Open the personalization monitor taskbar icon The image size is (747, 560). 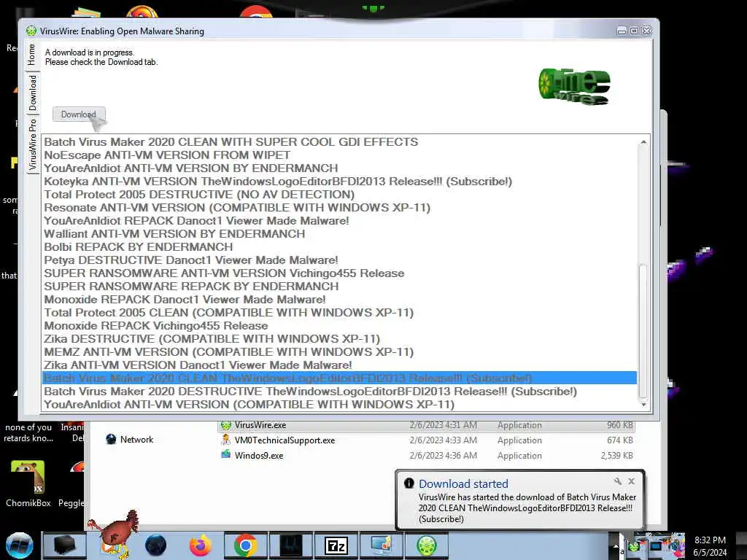click(382, 545)
